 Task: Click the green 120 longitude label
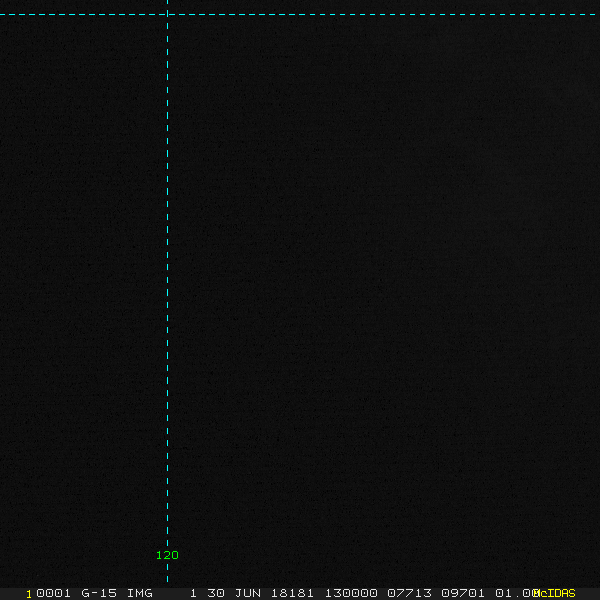click(x=167, y=555)
